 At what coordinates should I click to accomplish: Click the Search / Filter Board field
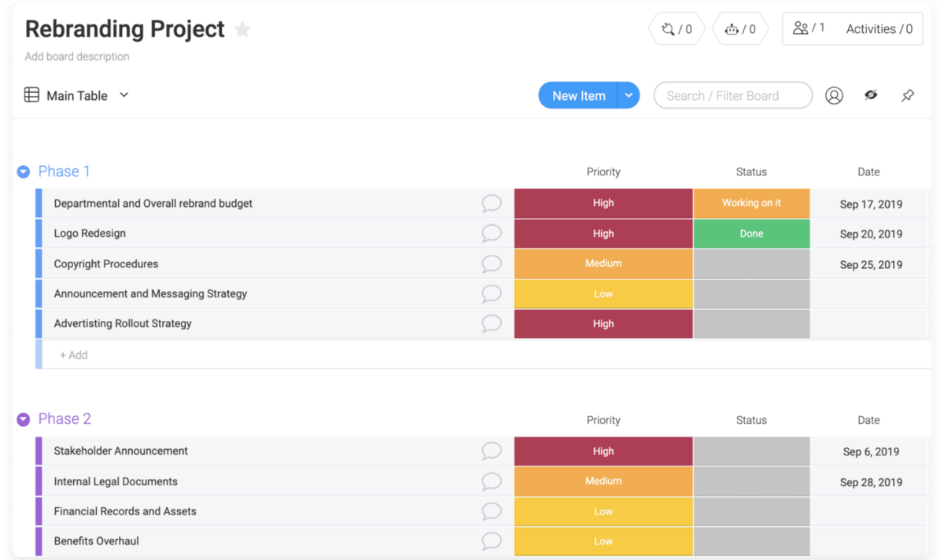(x=732, y=96)
